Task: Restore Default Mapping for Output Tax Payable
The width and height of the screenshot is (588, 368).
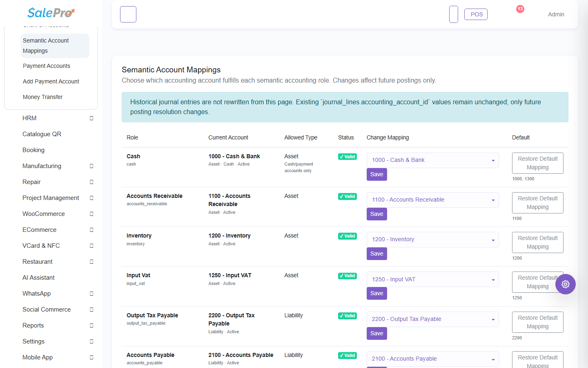Action: [538, 322]
